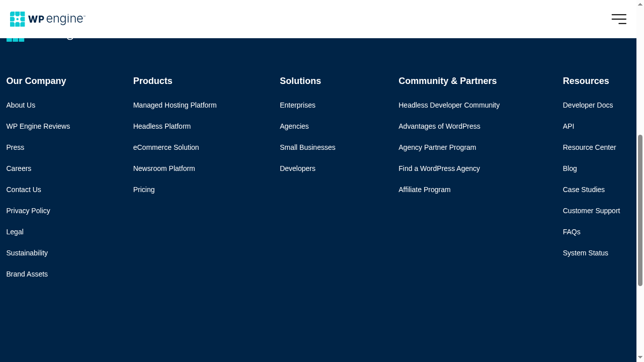Open the Press page link
644x362 pixels.
(x=15, y=147)
